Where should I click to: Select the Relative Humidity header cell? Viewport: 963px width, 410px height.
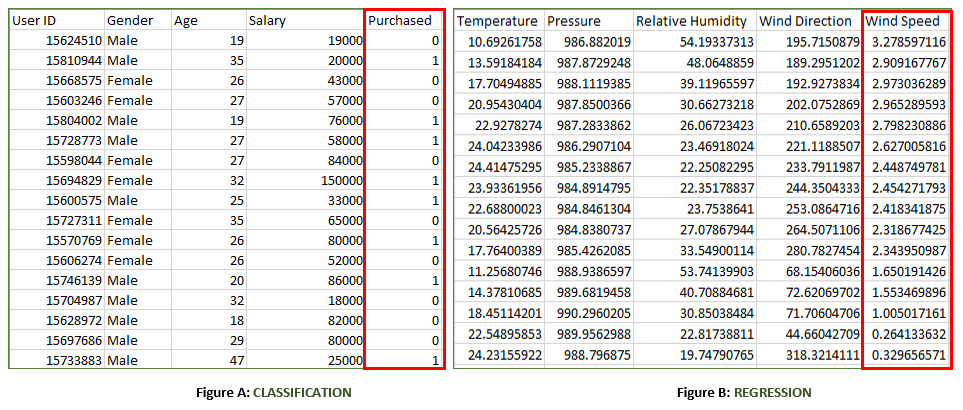pyautogui.click(x=695, y=21)
